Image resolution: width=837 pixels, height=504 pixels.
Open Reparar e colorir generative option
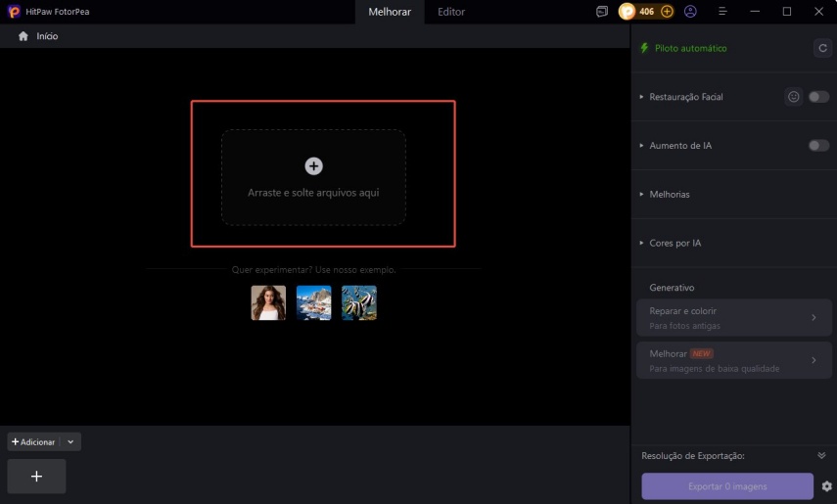click(x=734, y=318)
